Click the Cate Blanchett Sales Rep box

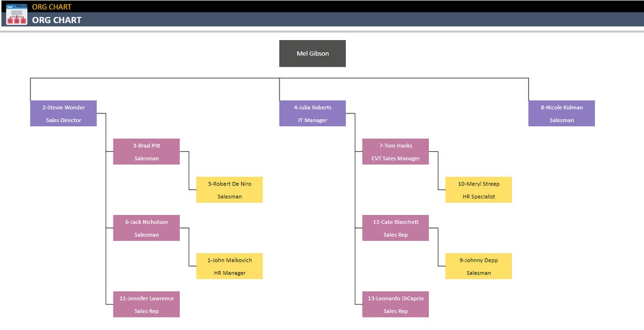point(395,228)
